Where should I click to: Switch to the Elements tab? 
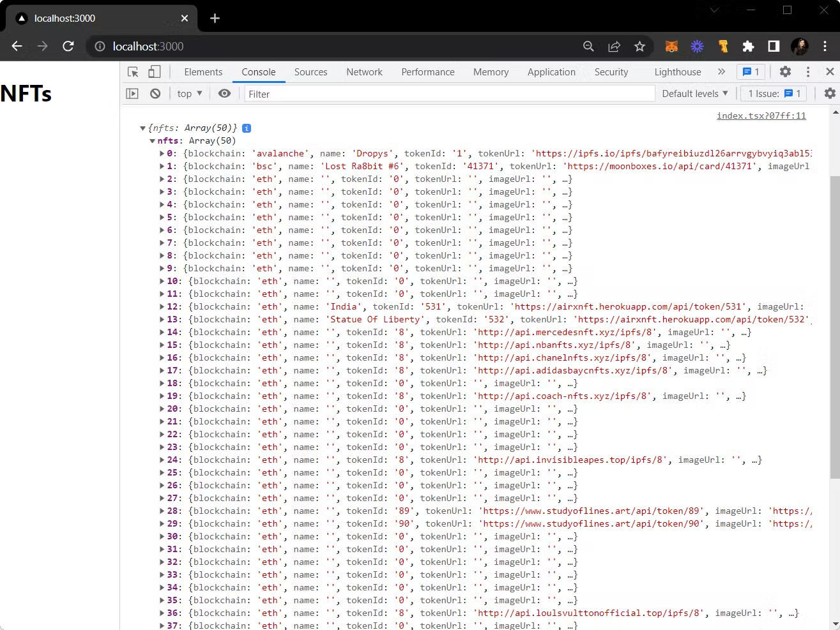coord(203,72)
